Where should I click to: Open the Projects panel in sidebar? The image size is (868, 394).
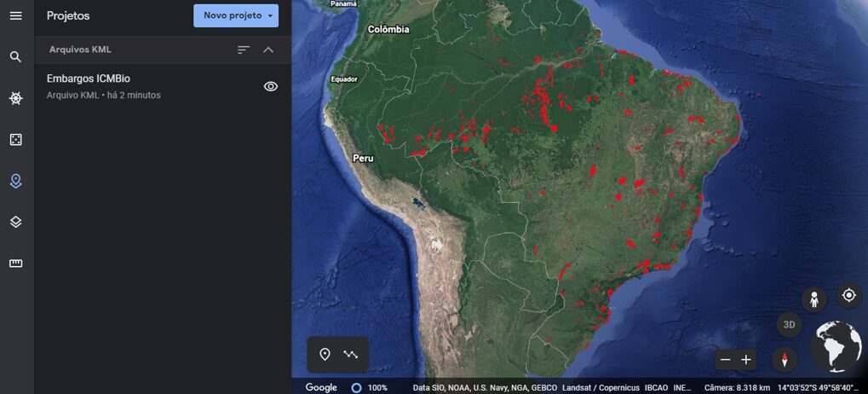tap(15, 181)
